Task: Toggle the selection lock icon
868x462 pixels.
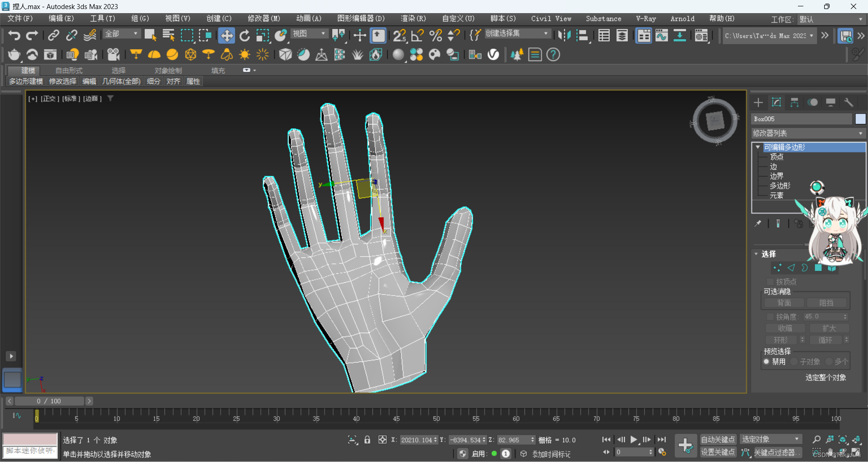Action: point(367,440)
